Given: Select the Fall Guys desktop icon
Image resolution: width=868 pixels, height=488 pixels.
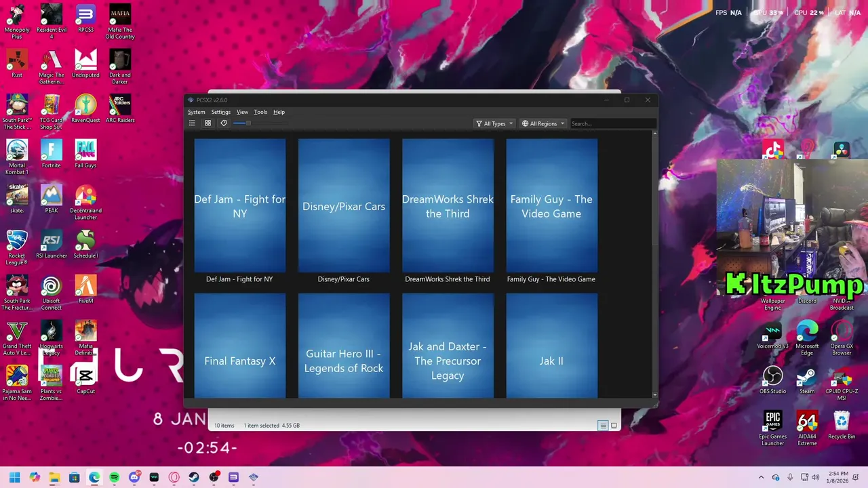Looking at the screenshot, I should pyautogui.click(x=85, y=154).
